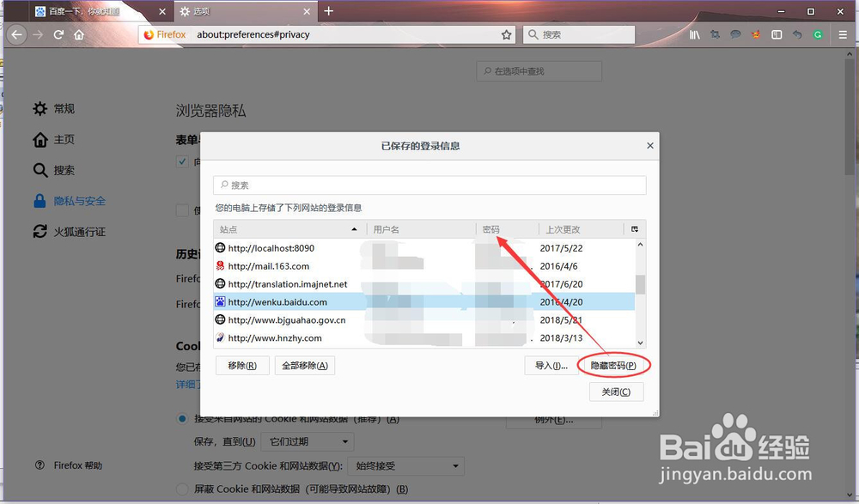Open the 它们过期 dropdown

coord(308,440)
